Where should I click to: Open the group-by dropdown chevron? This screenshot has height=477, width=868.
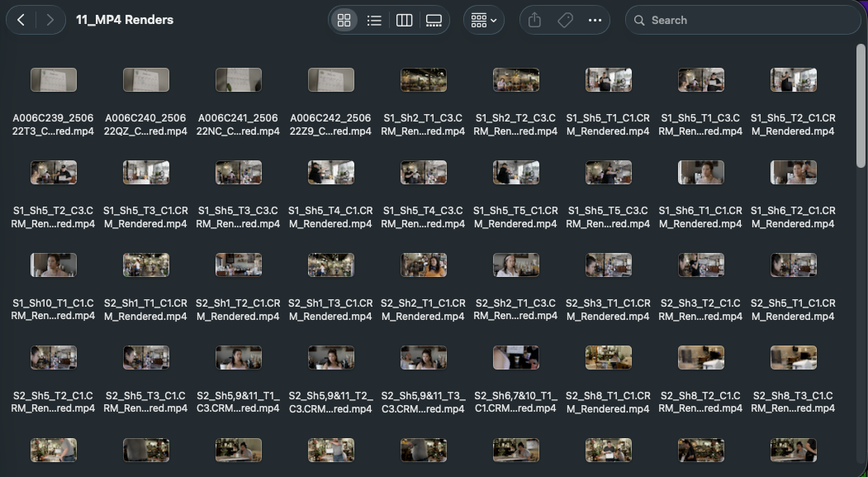click(493, 19)
